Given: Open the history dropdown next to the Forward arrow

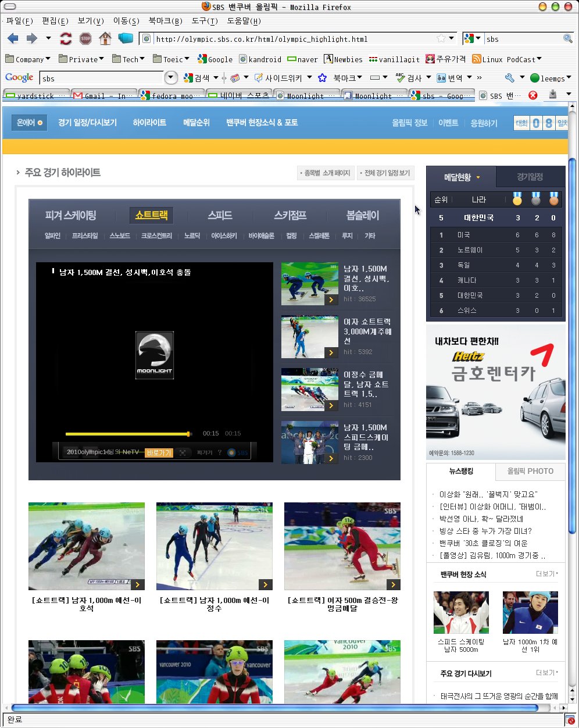Looking at the screenshot, I should click(48, 38).
